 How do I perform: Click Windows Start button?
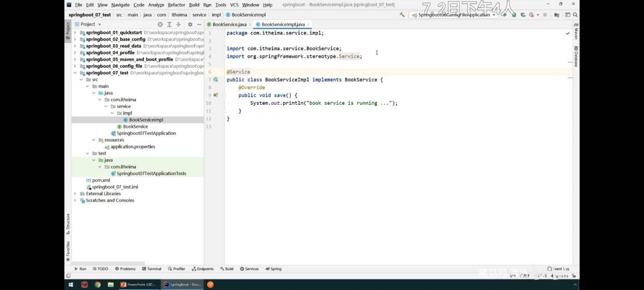click(70, 284)
